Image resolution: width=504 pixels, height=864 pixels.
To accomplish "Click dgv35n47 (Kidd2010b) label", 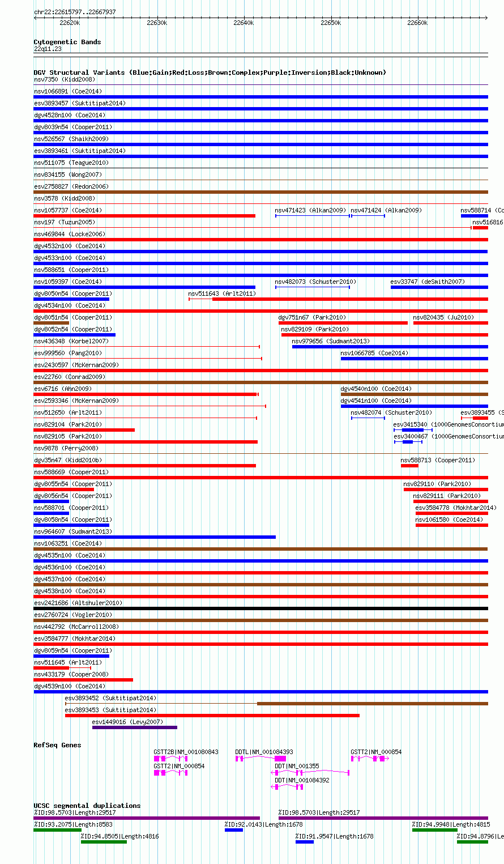I will click(x=68, y=460).
